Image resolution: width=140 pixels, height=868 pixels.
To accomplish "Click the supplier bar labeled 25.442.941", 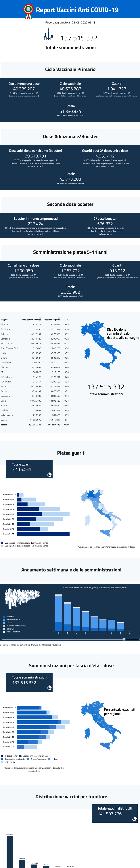I will coord(22,864).
